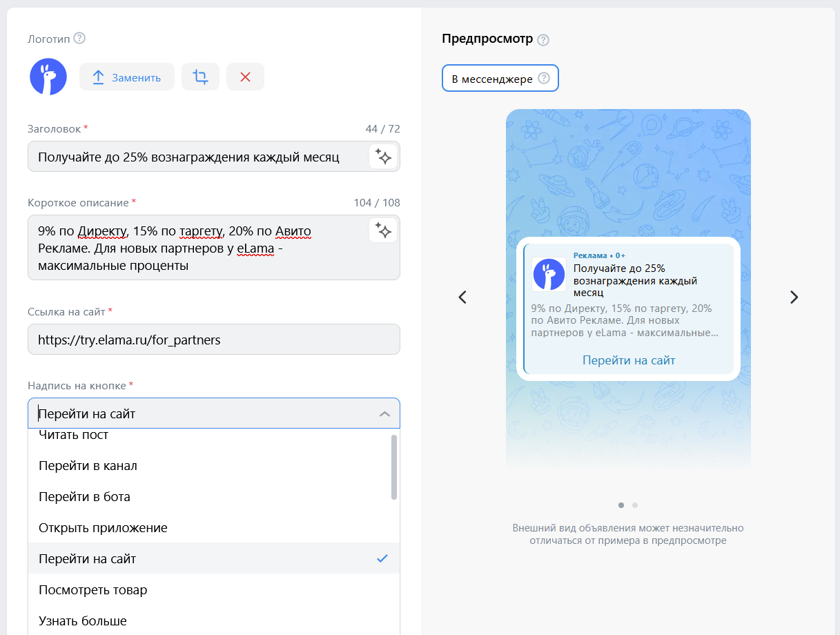Click the 44 / 72 character counter
840x635 pixels.
point(383,129)
